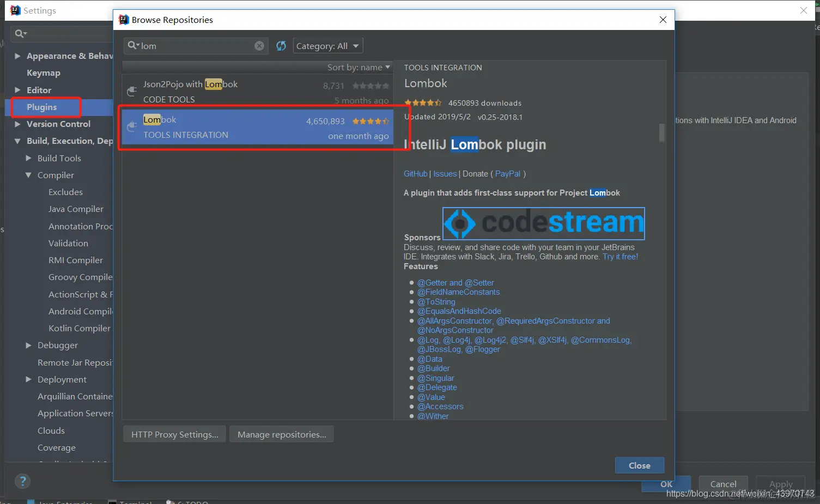Select Groovy Compiler settings
820x504 pixels.
pyautogui.click(x=80, y=277)
